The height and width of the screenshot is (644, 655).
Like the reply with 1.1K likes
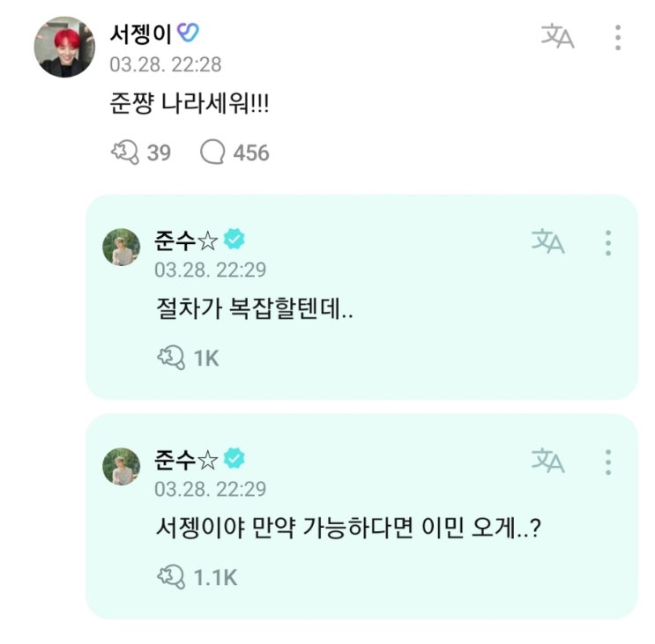[169, 576]
